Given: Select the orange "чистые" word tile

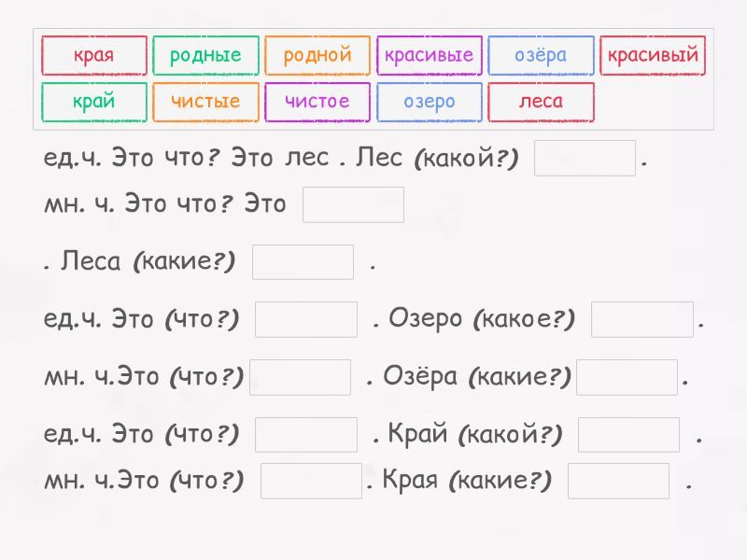Looking at the screenshot, I should click(x=205, y=102).
